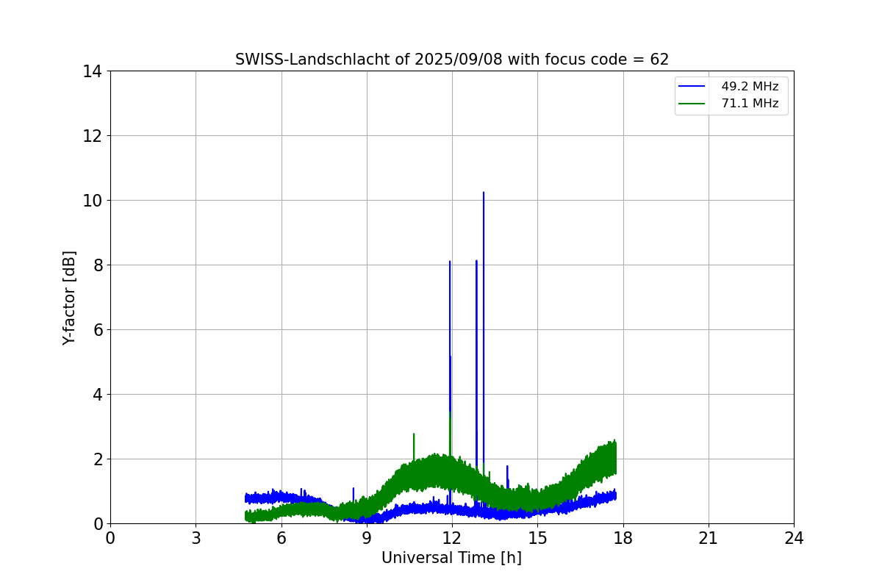Click the x-axis tick label 24

pos(794,538)
